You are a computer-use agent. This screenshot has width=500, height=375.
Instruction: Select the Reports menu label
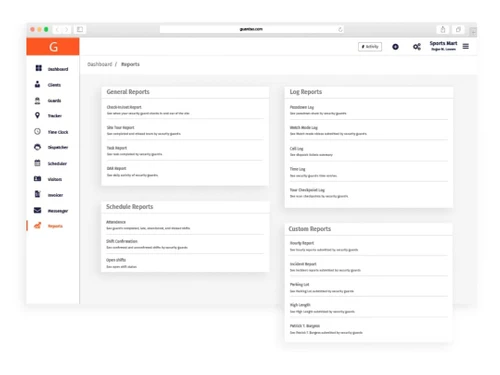(55, 226)
